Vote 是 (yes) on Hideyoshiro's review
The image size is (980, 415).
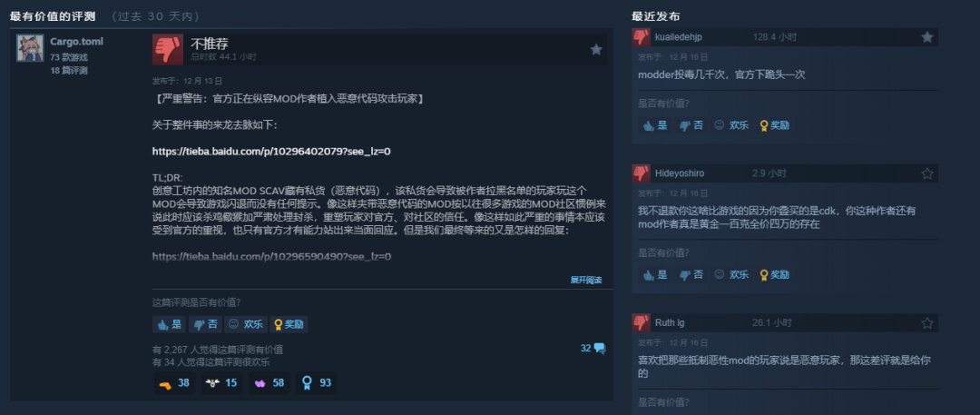point(654,274)
